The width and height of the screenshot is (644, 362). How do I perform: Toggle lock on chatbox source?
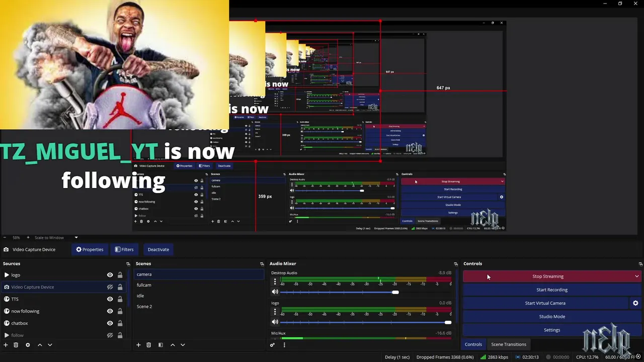(120, 323)
